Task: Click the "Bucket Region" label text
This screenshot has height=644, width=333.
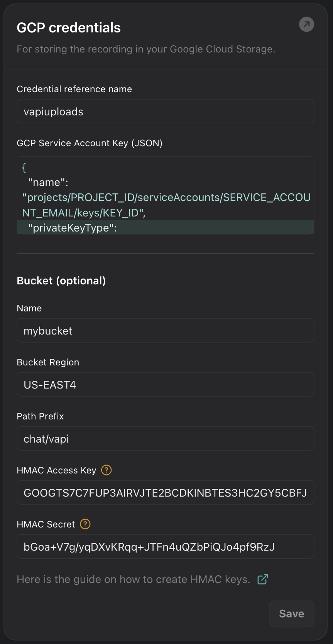Action: (x=48, y=362)
